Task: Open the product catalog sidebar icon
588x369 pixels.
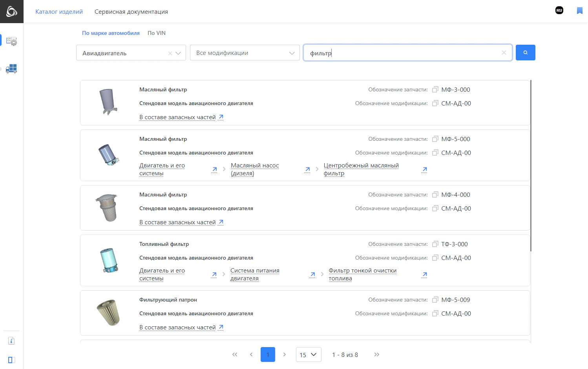Action: (11, 41)
